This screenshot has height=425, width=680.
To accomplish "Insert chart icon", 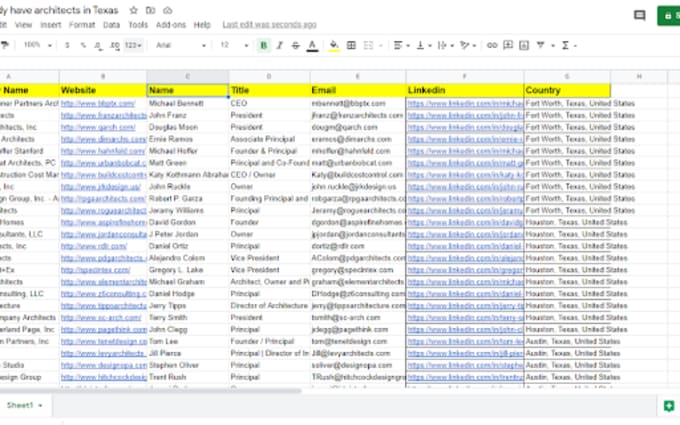I will [524, 45].
